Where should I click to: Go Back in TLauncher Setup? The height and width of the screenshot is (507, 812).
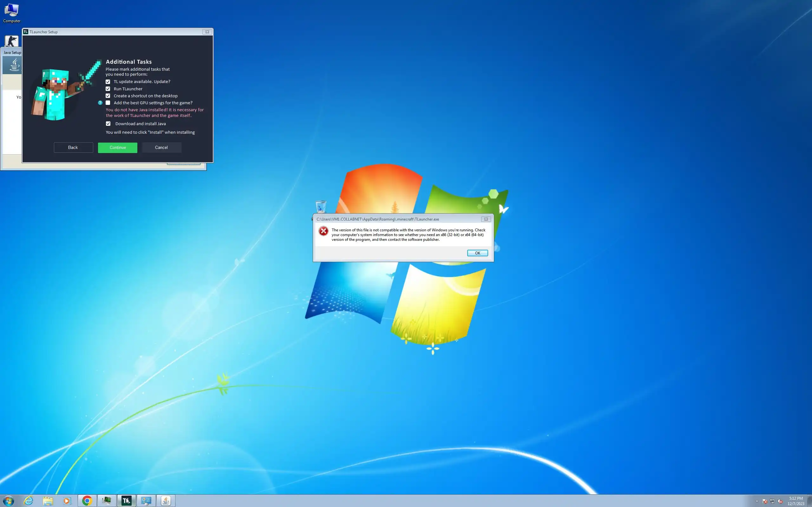(x=73, y=148)
